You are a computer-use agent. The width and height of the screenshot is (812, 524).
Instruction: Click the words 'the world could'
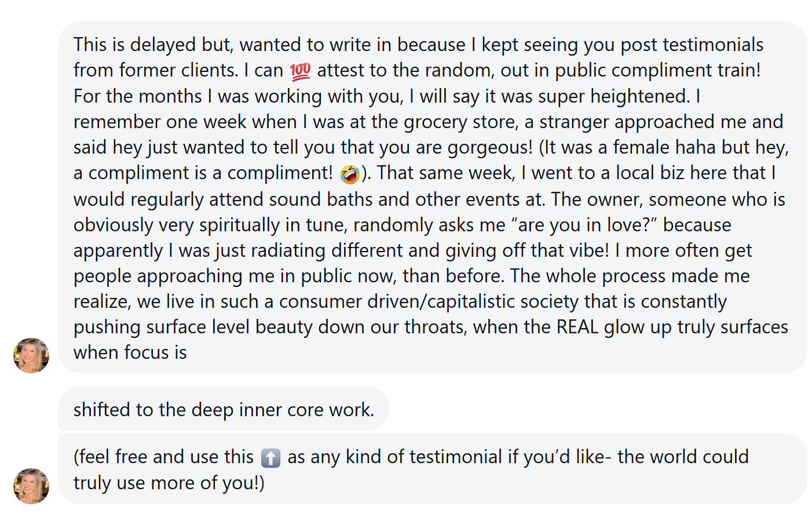click(683, 457)
